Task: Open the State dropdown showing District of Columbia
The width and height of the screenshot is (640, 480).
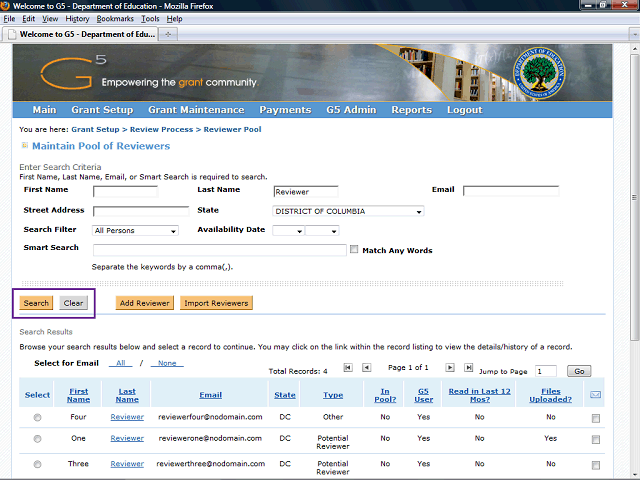Action: (348, 211)
